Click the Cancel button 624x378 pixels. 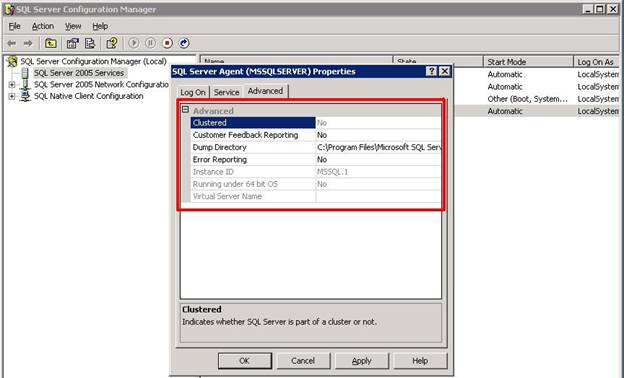click(x=303, y=361)
